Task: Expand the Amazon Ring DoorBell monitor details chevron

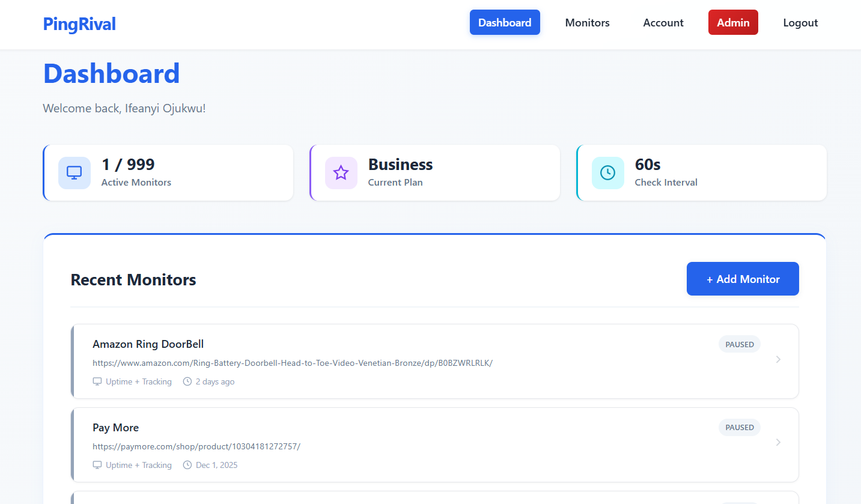Action: [779, 359]
